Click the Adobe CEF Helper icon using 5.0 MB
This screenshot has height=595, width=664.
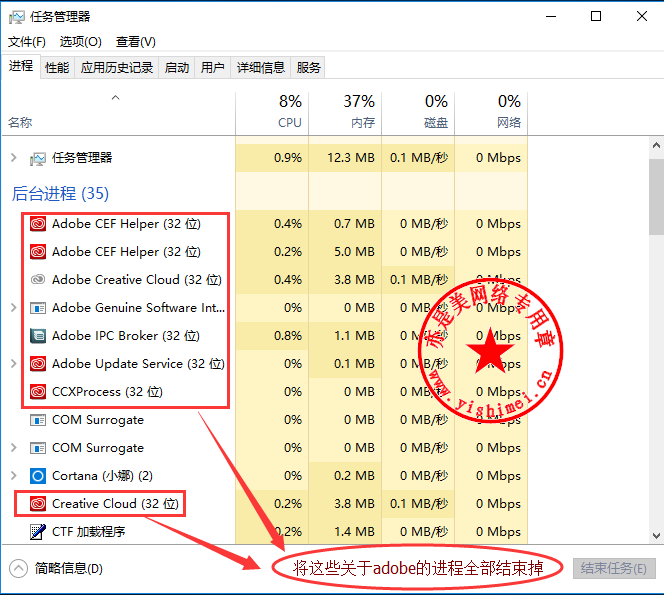pyautogui.click(x=38, y=252)
